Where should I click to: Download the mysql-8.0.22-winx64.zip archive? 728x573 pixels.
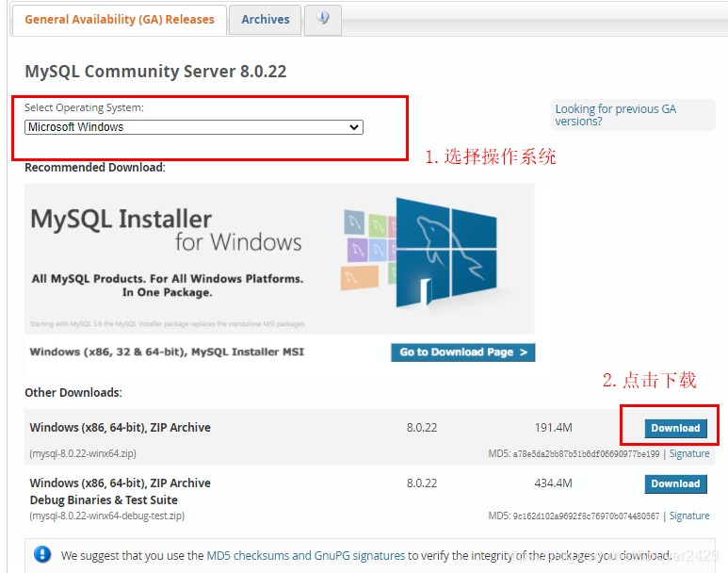[675, 428]
